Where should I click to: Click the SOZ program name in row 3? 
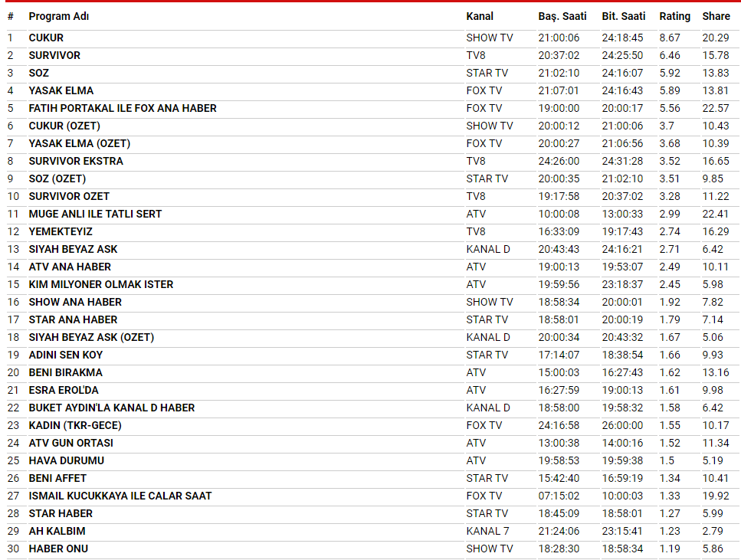coord(39,74)
